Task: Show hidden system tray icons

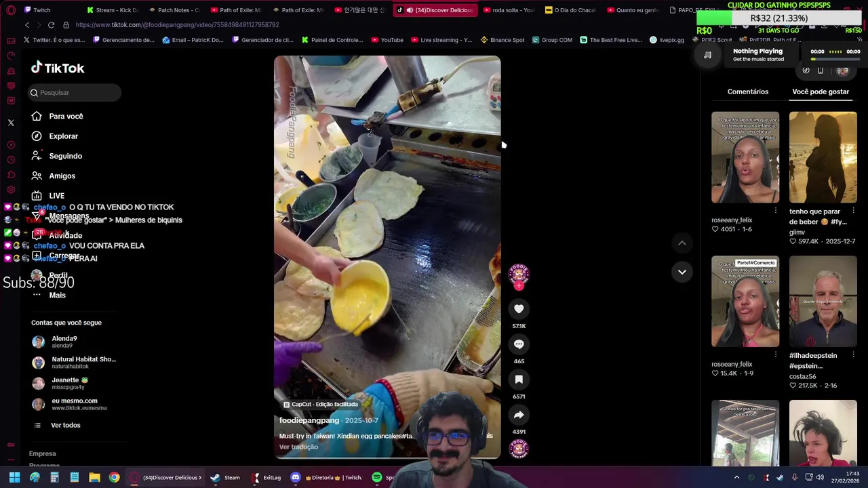Action: click(x=736, y=478)
